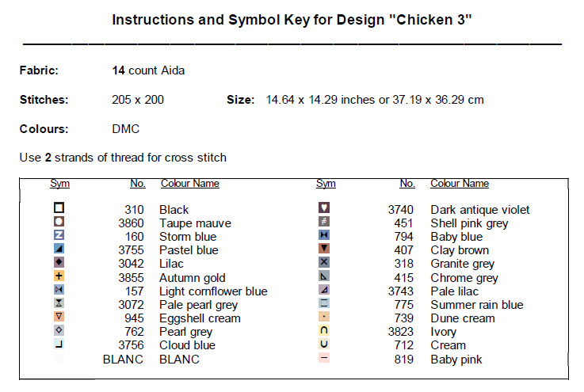Viewport: 584px width, 392px height.
Task: Click the Storm blue Z symbol
Action: 59,236
